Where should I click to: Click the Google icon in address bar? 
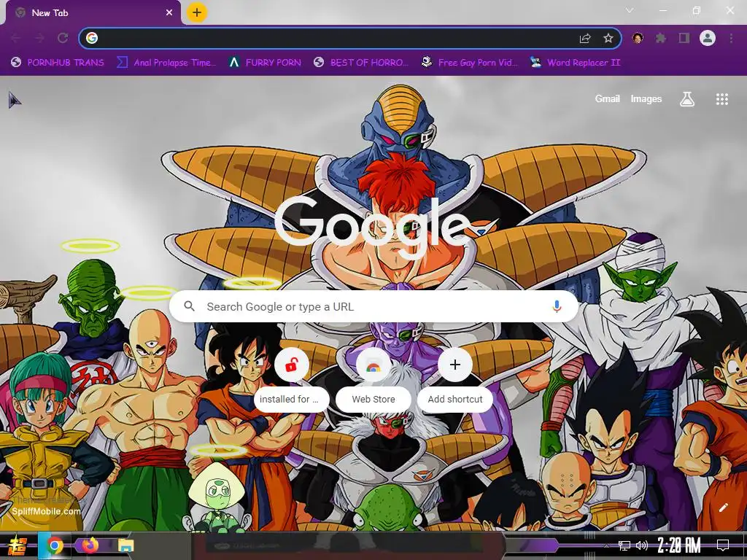(92, 38)
